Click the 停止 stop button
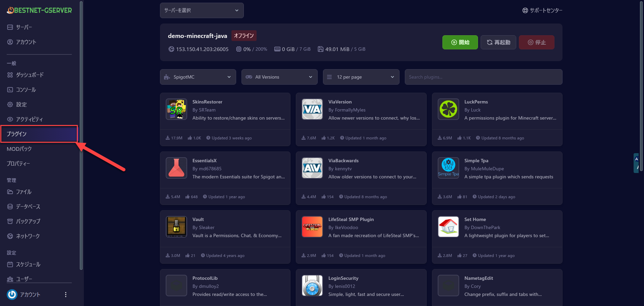This screenshot has height=306, width=644. 537,42
